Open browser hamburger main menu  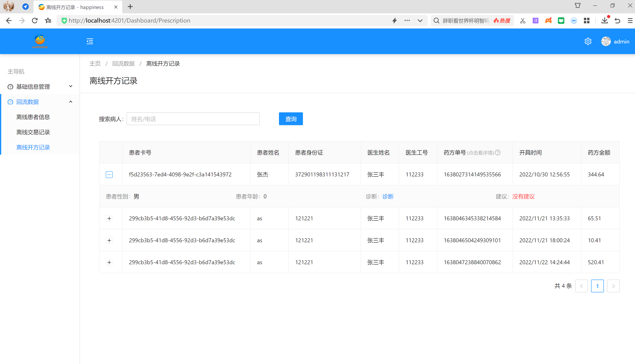[630, 21]
